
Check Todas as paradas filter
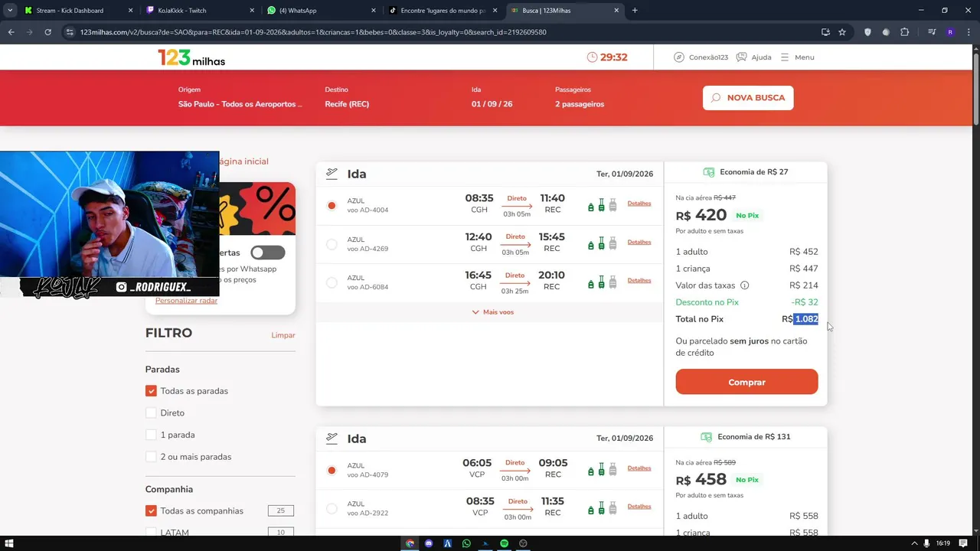(151, 391)
